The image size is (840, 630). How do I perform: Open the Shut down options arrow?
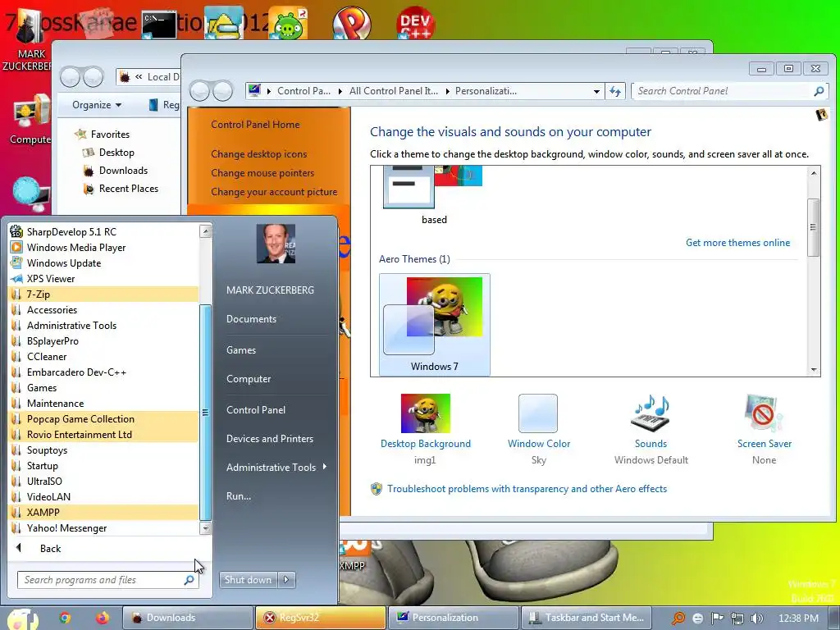pyautogui.click(x=286, y=580)
